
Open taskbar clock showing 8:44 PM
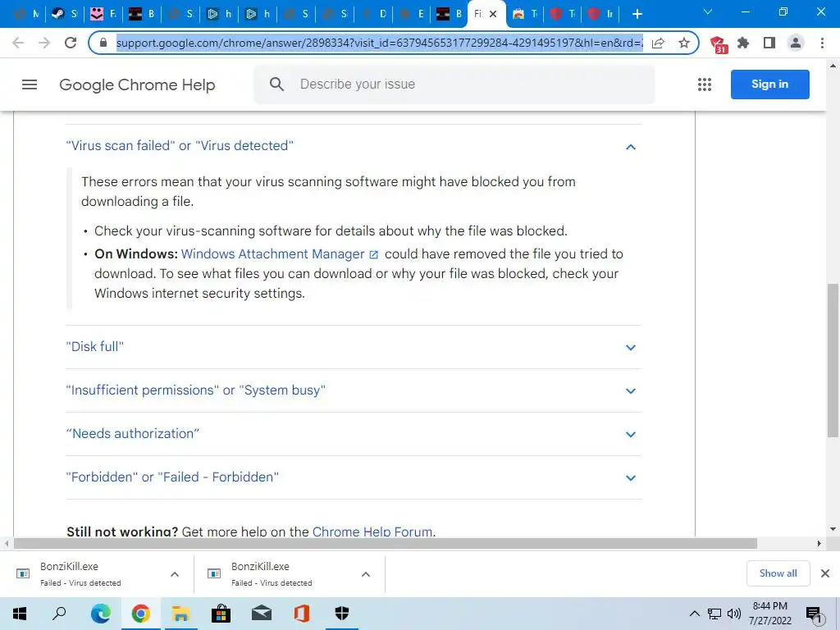pos(769,614)
